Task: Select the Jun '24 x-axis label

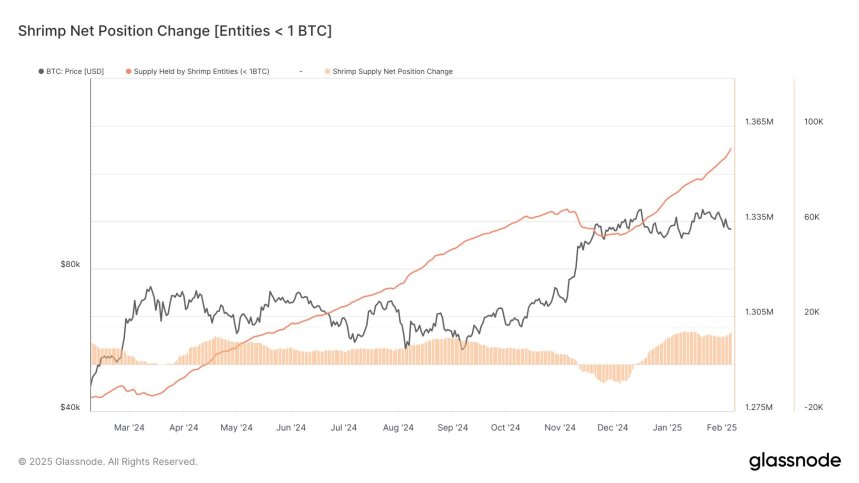Action: point(290,427)
